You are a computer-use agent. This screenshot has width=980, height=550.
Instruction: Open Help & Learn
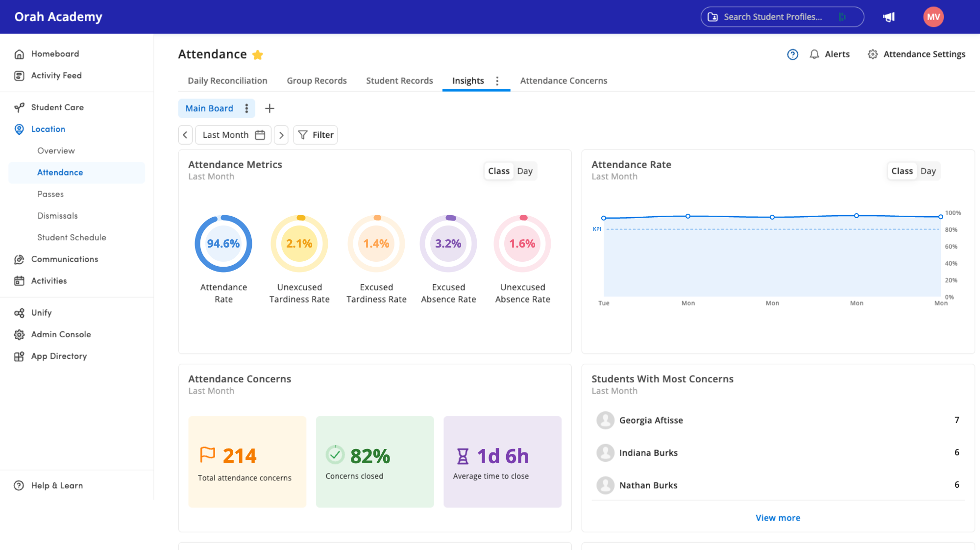(x=57, y=486)
